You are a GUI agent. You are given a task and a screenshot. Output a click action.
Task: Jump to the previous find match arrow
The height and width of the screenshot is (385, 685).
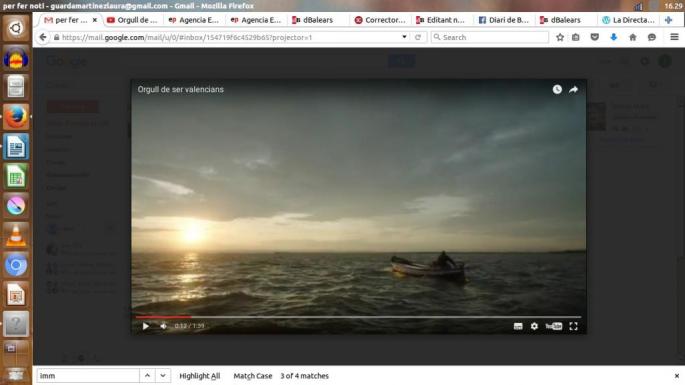pos(147,376)
